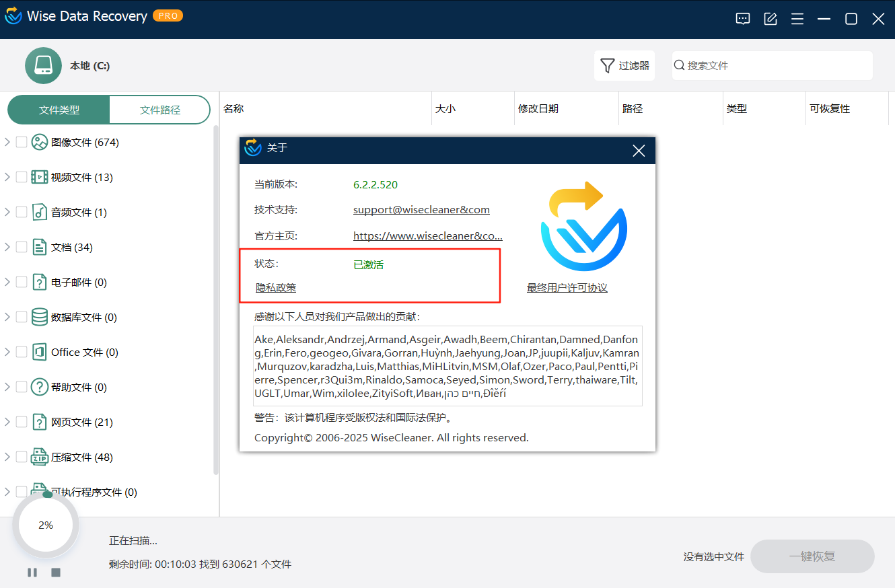895x588 pixels.
Task: Pause the scan with pause icon
Action: pos(32,573)
